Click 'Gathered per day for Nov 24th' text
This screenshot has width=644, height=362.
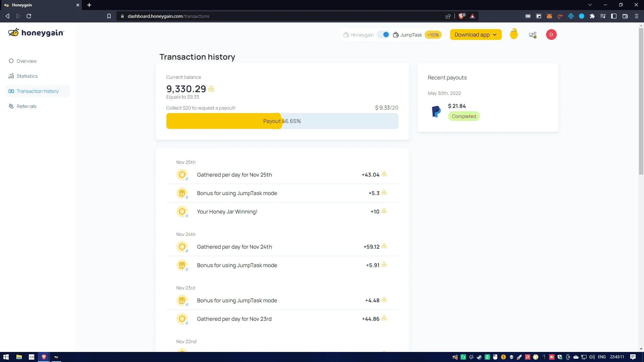234,247
